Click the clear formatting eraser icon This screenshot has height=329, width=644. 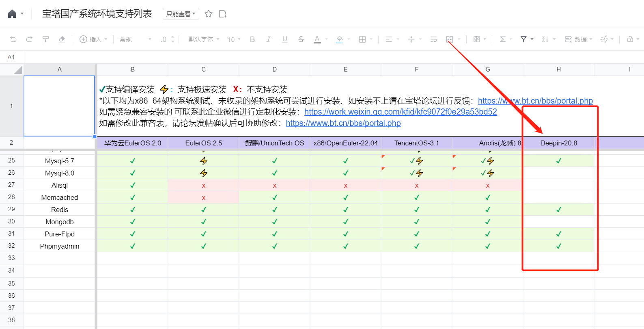click(62, 39)
